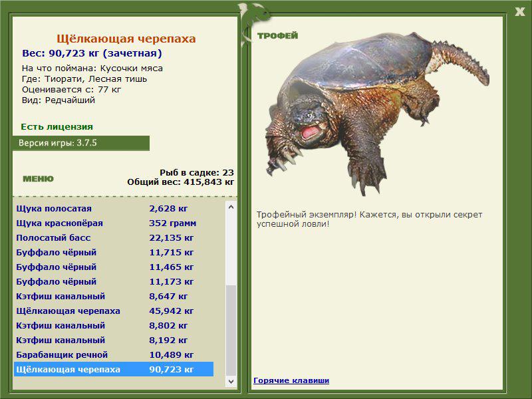Select Буффало чёрный 11,173 кг row

tap(114, 281)
